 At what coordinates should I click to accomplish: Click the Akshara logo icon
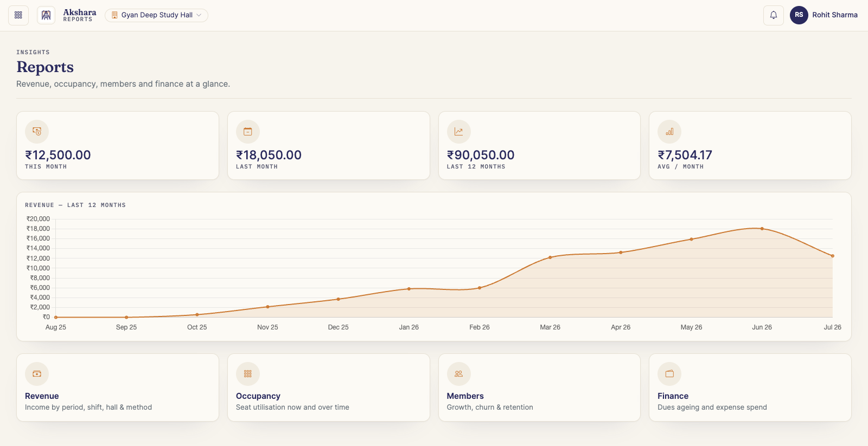point(46,15)
